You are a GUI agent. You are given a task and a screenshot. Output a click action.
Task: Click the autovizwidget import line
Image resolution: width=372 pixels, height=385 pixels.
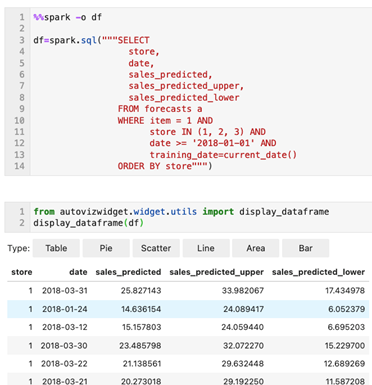pos(181,211)
